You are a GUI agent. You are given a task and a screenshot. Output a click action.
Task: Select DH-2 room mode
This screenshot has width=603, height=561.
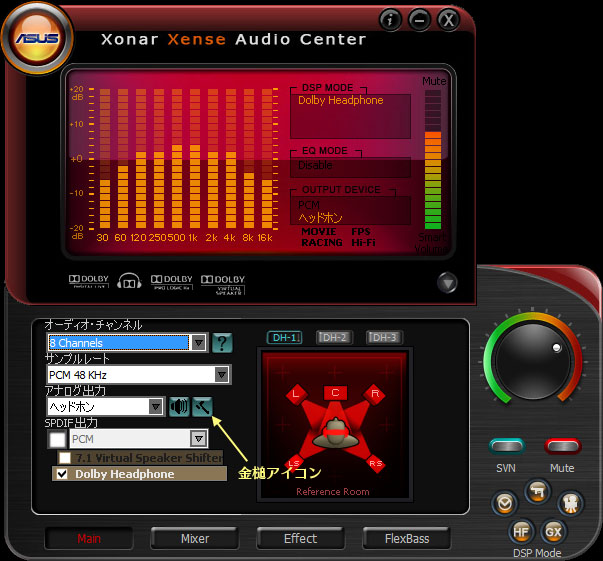[x=334, y=338]
